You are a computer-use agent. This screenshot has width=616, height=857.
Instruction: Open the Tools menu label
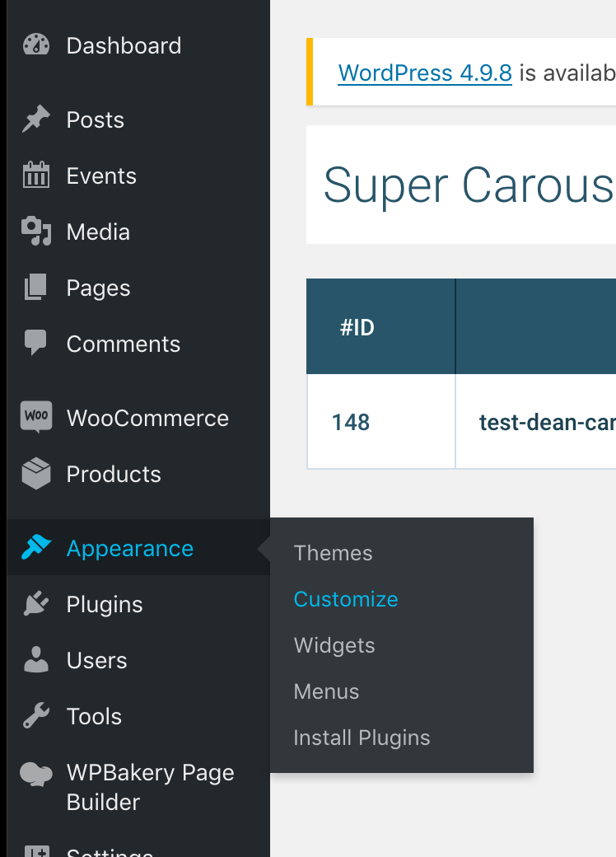pos(94,716)
